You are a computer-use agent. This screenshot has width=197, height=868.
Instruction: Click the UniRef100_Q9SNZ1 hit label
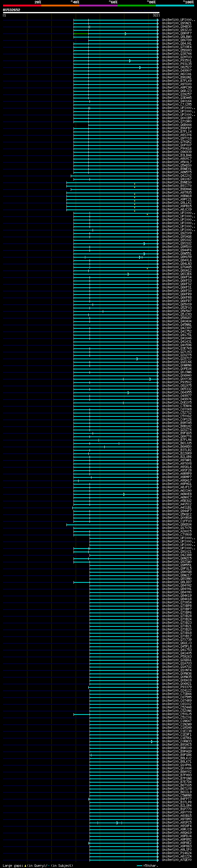point(176,23)
